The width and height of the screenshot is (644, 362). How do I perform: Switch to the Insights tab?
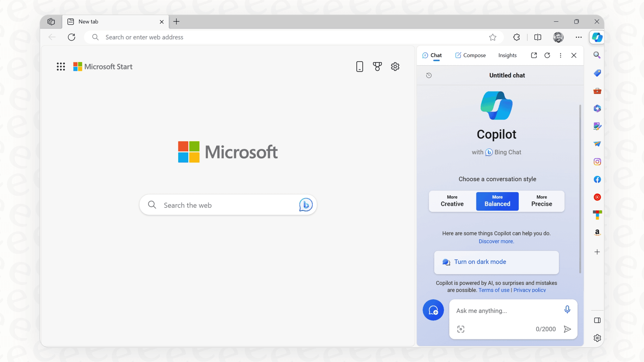point(507,55)
